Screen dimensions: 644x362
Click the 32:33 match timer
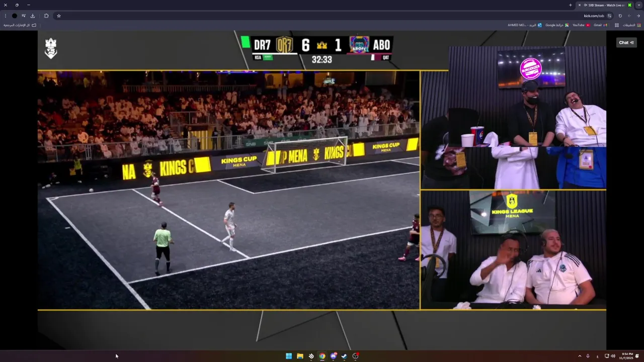[321, 59]
